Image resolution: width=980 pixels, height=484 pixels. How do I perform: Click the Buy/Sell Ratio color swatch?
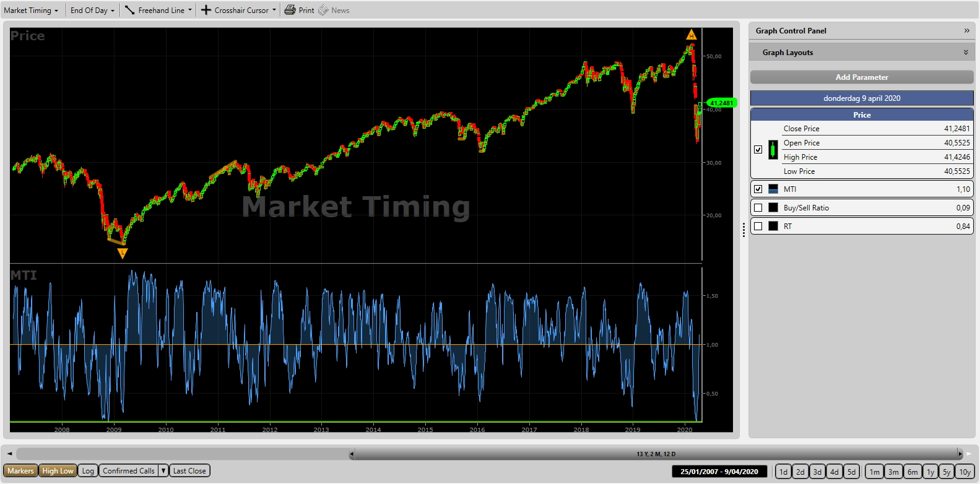(773, 207)
